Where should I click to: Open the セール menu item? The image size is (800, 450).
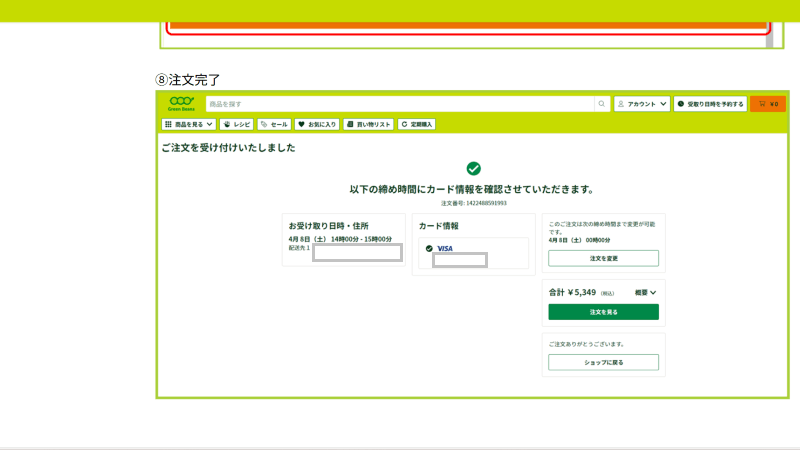(274, 124)
